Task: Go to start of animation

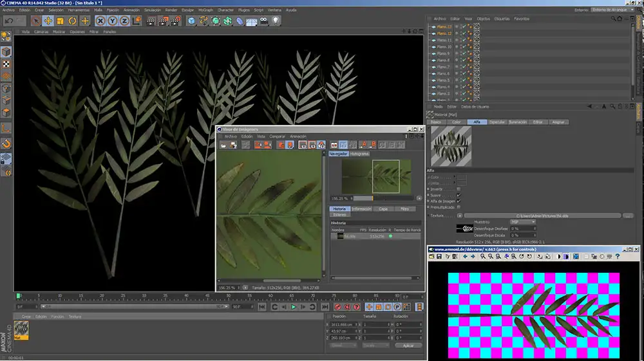Action: pos(262,307)
